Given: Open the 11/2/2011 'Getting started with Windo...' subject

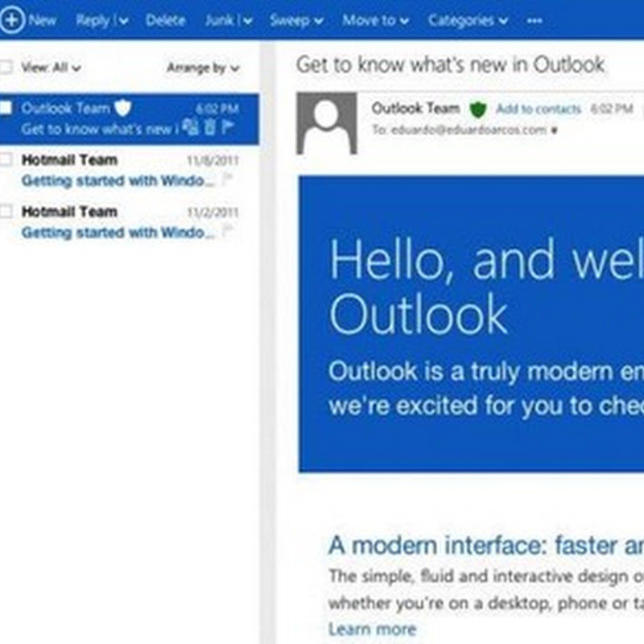Looking at the screenshot, I should pos(118,232).
